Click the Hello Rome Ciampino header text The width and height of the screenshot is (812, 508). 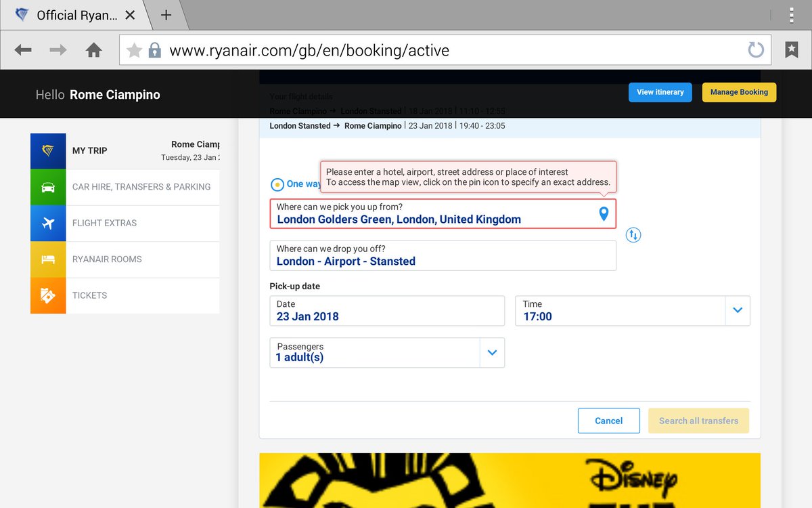coord(98,95)
